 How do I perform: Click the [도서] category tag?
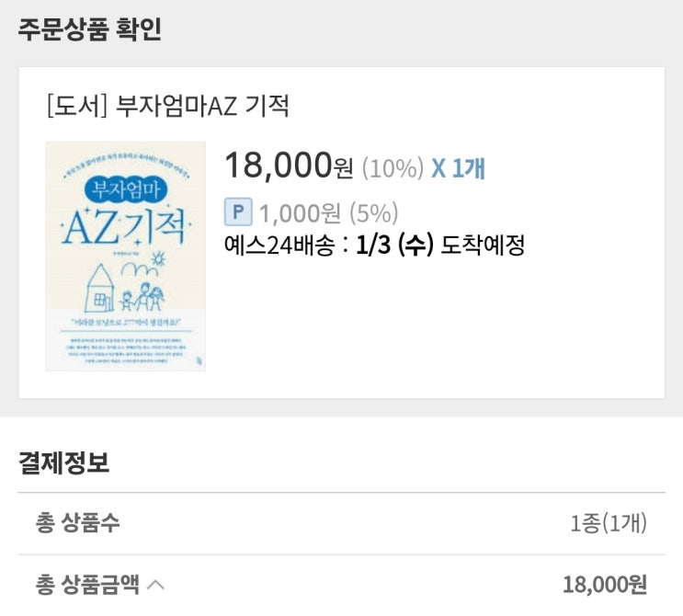click(x=76, y=107)
